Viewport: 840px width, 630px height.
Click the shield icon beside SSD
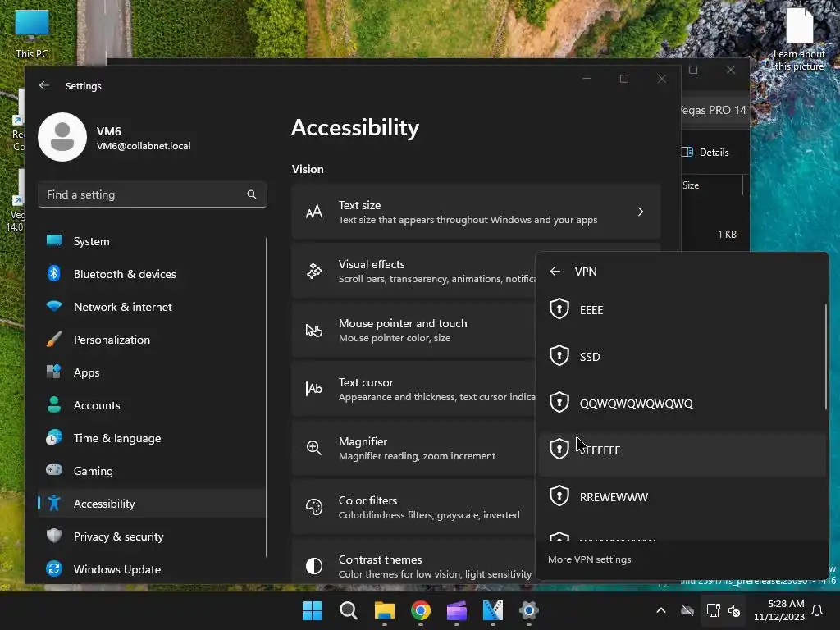click(559, 355)
